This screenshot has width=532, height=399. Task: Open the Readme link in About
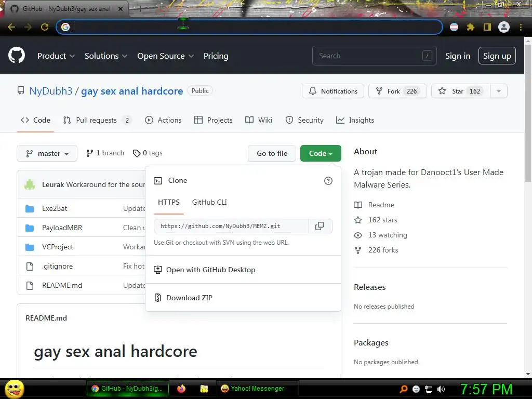pyautogui.click(x=374, y=205)
